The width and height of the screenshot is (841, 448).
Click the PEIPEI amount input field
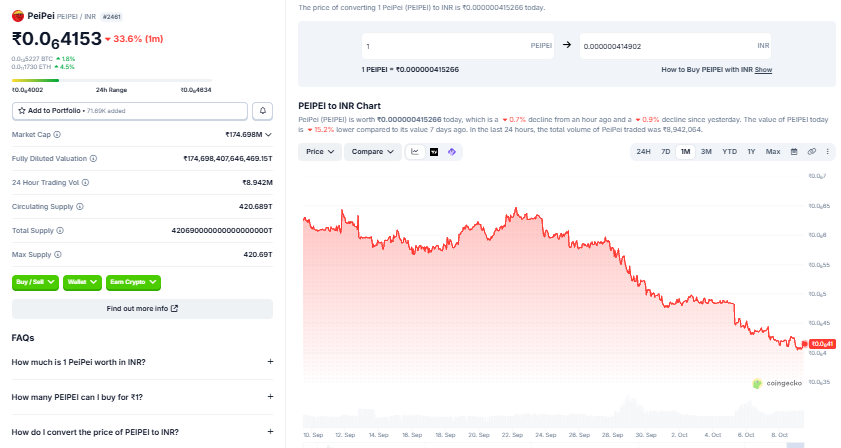pos(458,46)
